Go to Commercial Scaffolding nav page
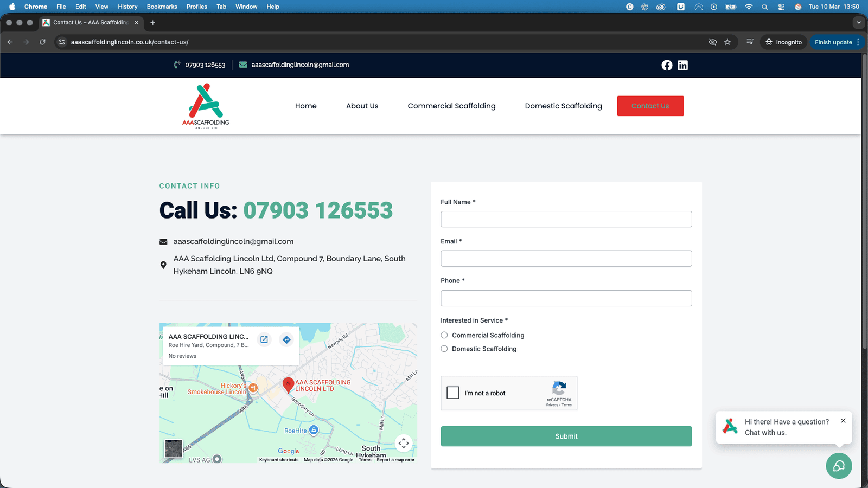 point(451,106)
